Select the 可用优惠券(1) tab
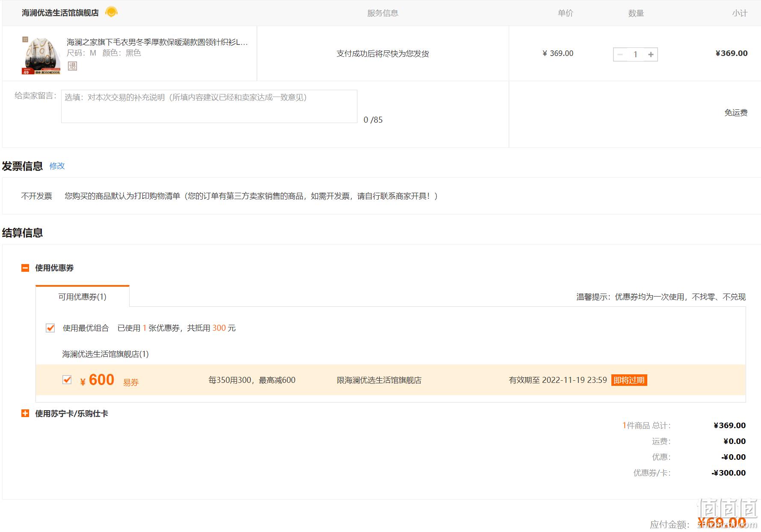 83,297
